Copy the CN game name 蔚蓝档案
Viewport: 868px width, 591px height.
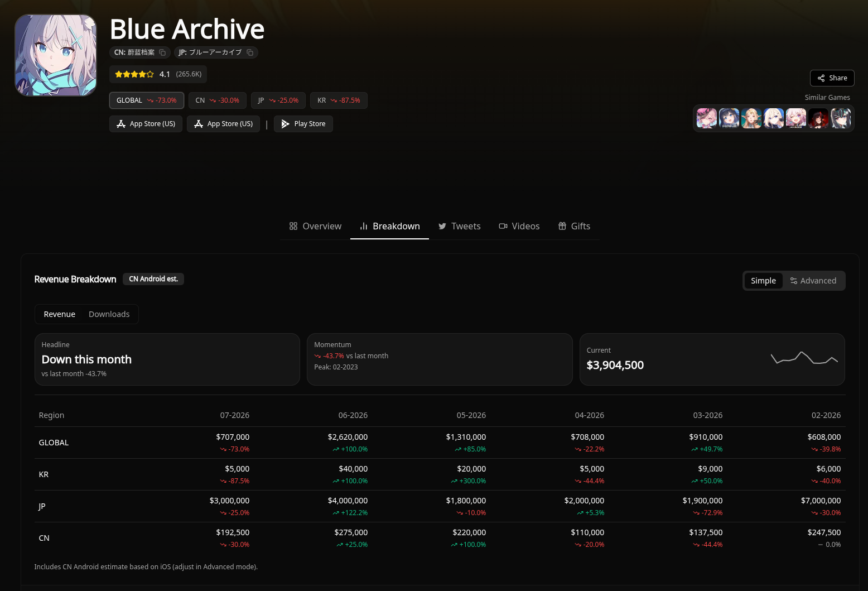(x=162, y=52)
